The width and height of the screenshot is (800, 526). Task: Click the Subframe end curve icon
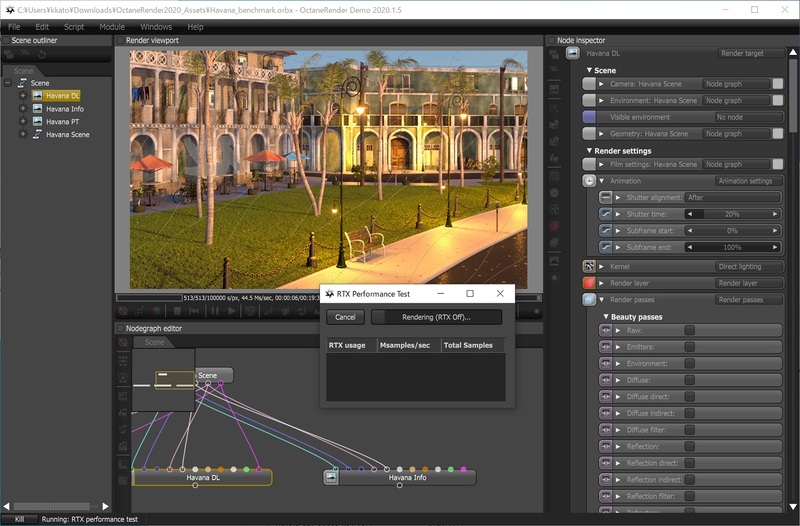(x=605, y=247)
